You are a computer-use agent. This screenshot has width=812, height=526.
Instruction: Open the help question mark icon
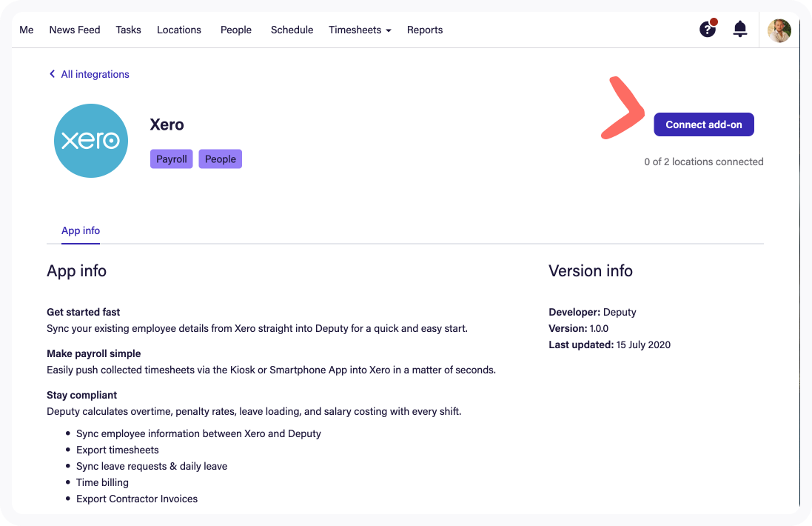(708, 29)
